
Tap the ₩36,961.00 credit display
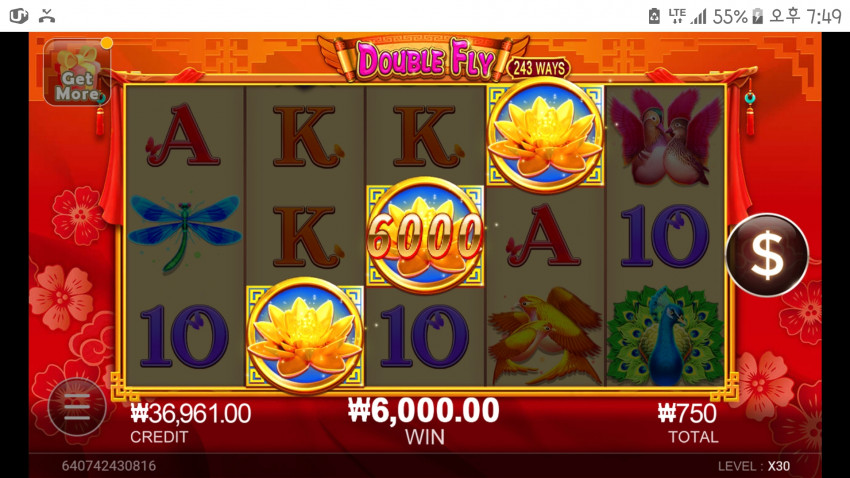point(191,414)
